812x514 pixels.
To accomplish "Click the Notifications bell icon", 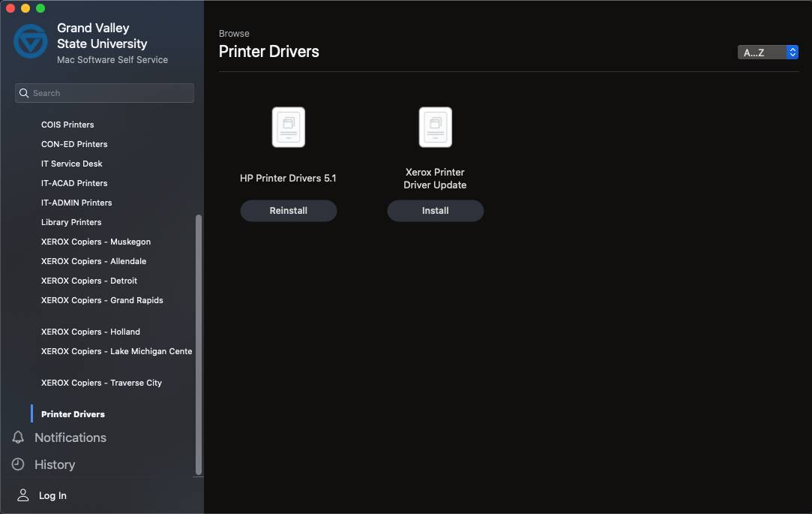I will point(19,437).
